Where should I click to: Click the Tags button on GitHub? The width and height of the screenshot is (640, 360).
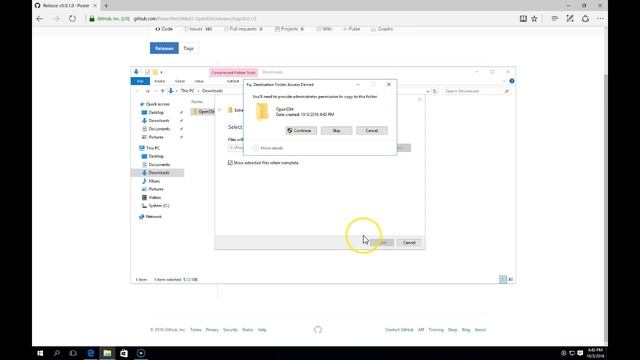pos(189,48)
